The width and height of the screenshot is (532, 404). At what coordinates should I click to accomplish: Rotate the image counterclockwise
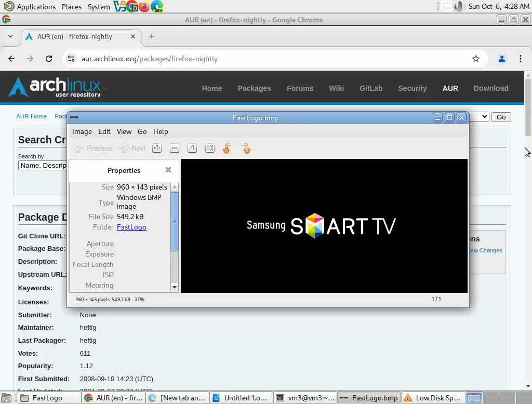(x=228, y=148)
